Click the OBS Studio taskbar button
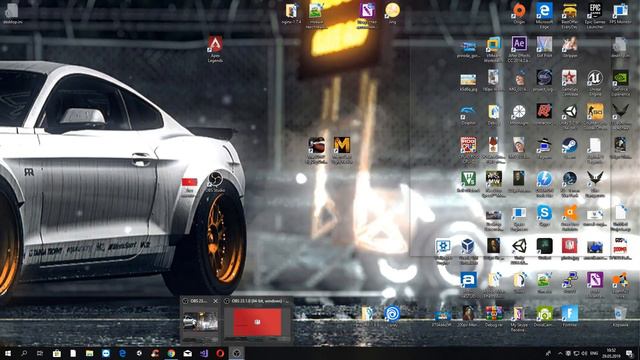Screen dimensions: 640x360 point(236,353)
